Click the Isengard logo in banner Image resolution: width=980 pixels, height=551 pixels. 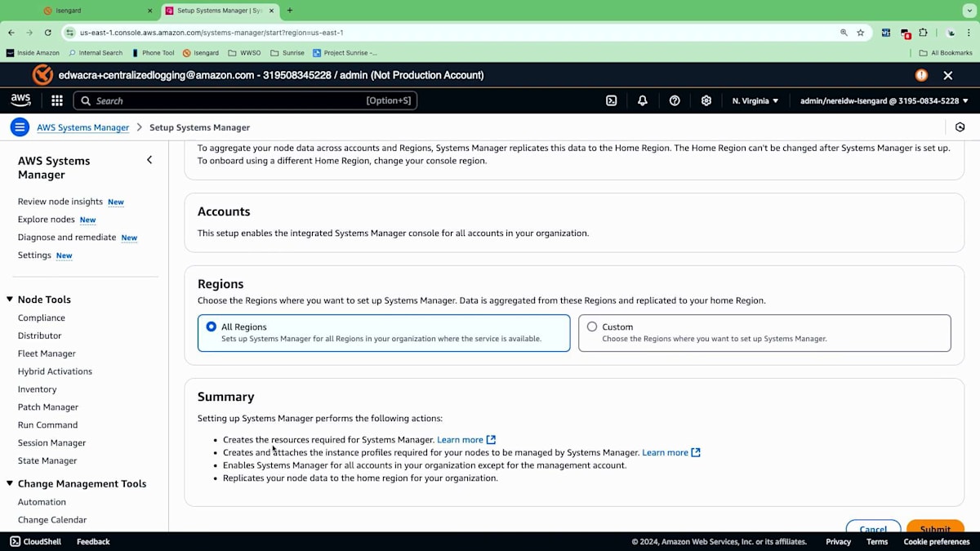[x=42, y=75]
